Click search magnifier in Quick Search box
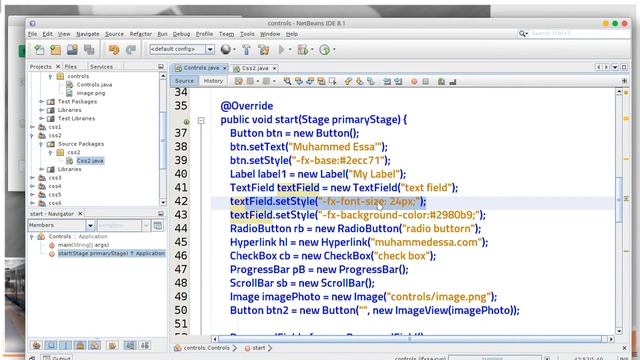The image size is (640, 360). tap(522, 33)
